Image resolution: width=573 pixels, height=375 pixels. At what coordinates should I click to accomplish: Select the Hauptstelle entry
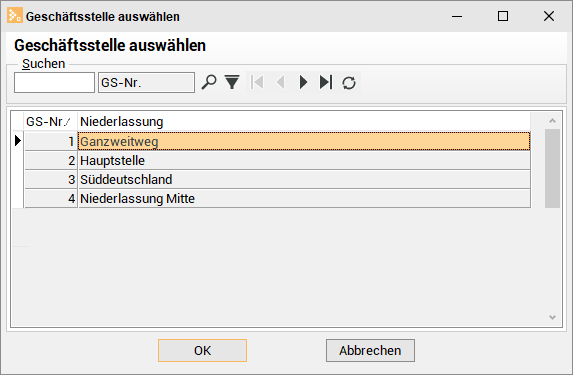coord(304,160)
